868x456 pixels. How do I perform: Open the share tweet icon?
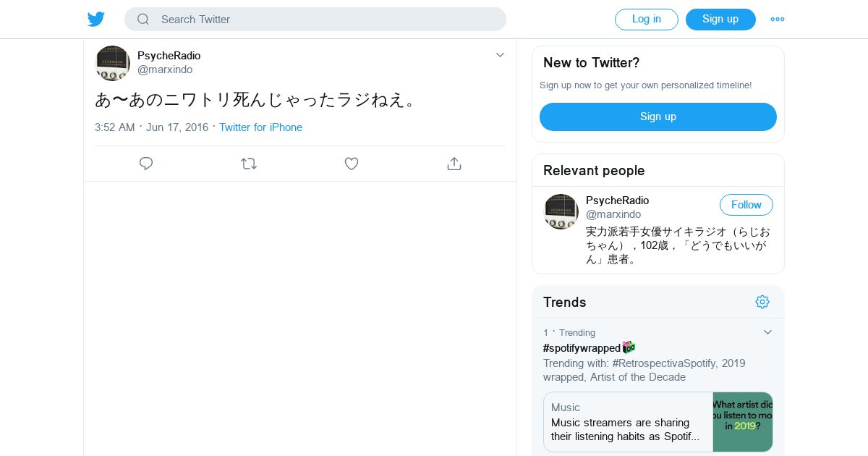454,164
